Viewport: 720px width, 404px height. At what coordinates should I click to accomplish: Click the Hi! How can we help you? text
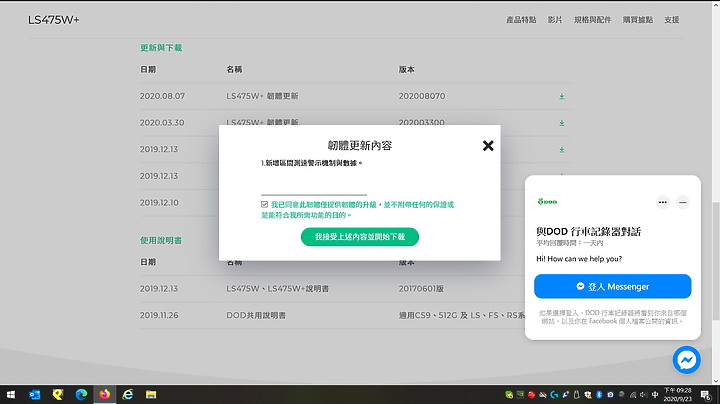tap(579, 259)
